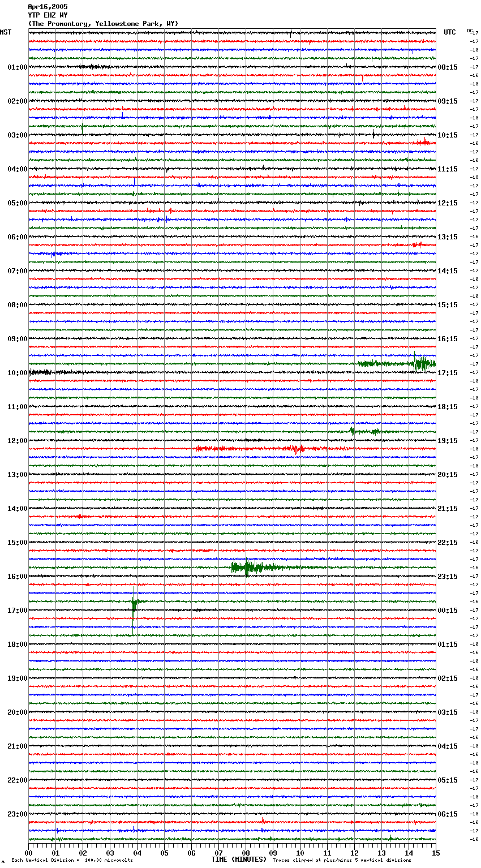Select the 09:00 MST time label
The height and width of the screenshot is (868, 481).
[x=18, y=339]
